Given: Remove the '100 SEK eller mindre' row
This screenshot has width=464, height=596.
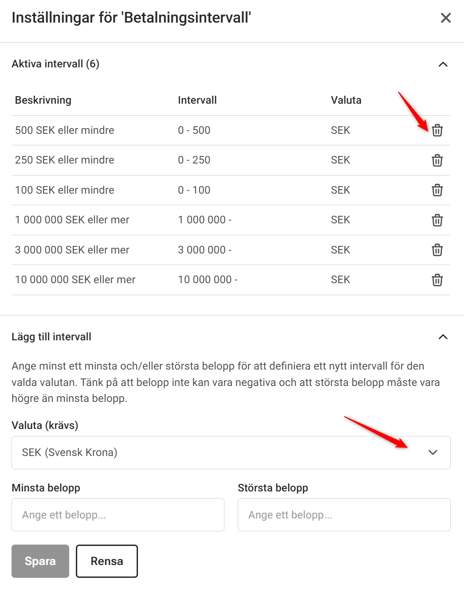Looking at the screenshot, I should 437,190.
